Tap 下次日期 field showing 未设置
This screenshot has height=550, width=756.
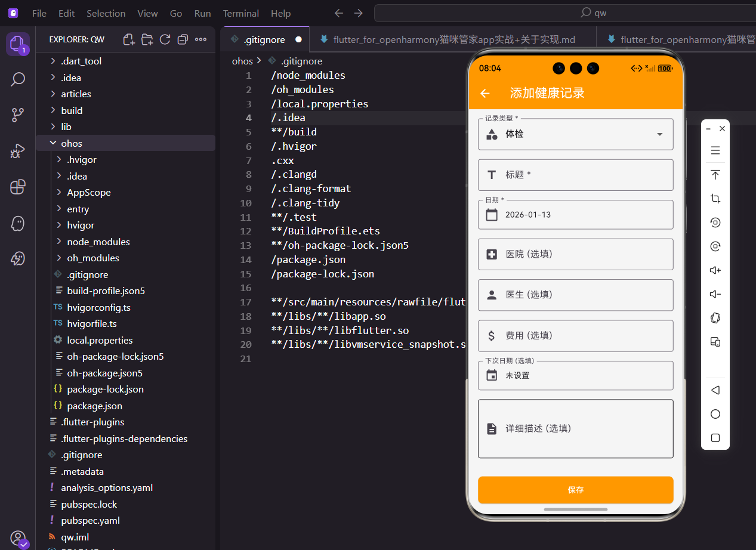coord(576,375)
